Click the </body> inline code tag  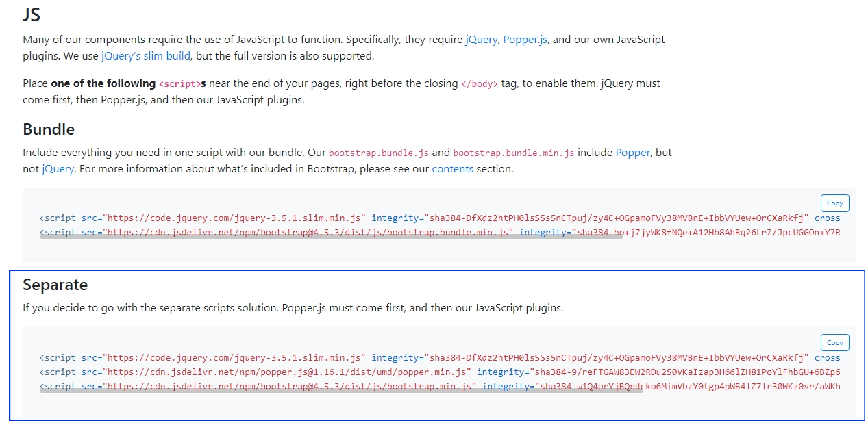[480, 84]
